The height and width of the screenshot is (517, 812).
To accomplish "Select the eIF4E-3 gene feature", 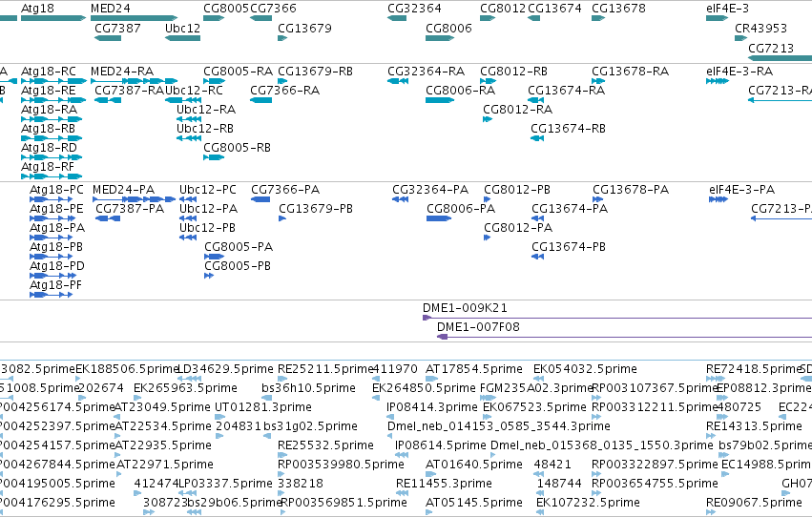I will click(x=718, y=18).
